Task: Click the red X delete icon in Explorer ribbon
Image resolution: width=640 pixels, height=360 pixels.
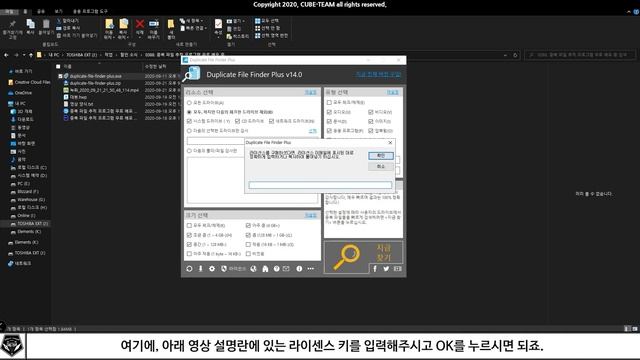Action: pos(140,24)
